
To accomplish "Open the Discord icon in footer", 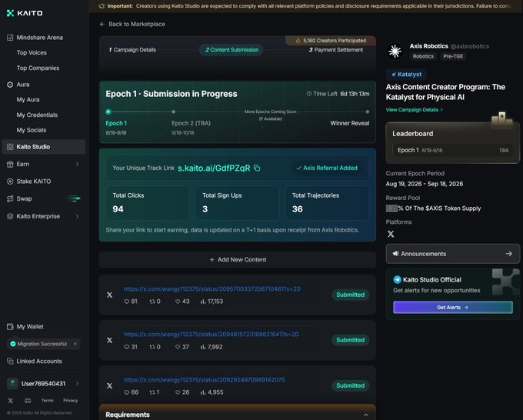I will [x=28, y=401].
